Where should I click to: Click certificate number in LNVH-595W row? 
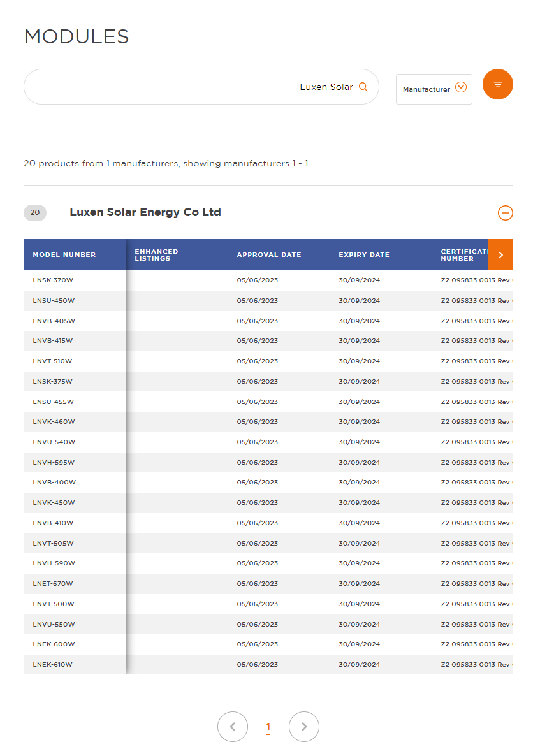coord(477,462)
